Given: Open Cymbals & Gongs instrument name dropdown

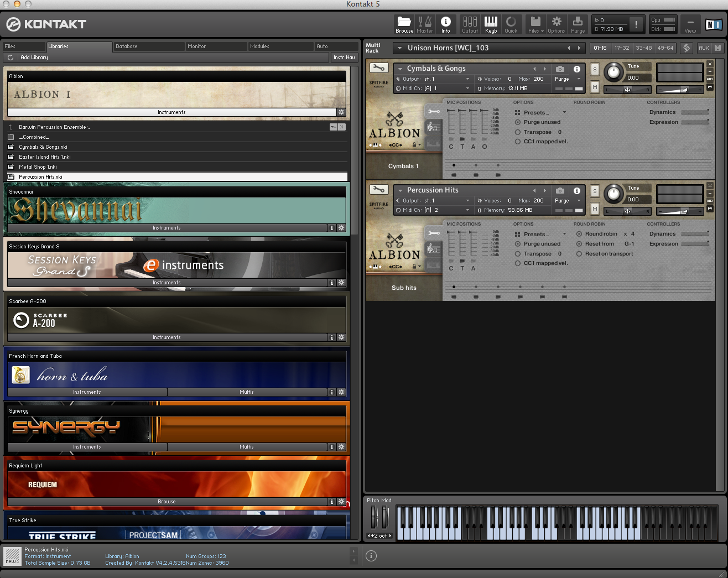Looking at the screenshot, I should coord(400,69).
